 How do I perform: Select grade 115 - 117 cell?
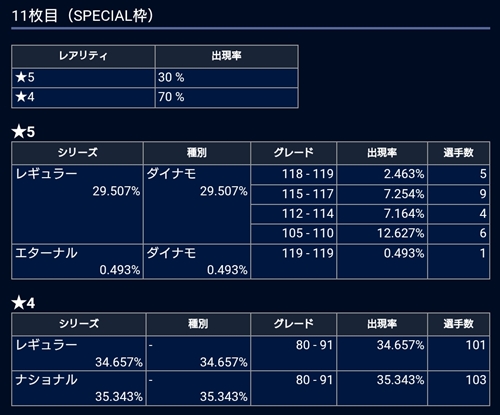(294, 194)
